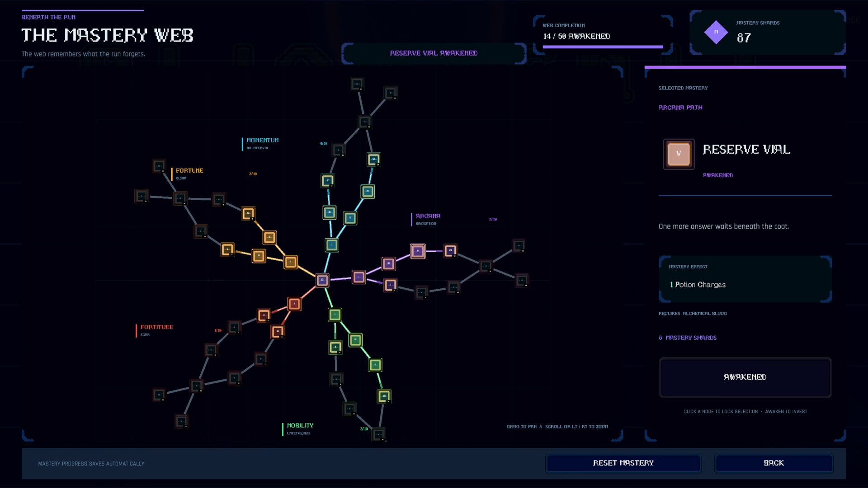Select the locked Arcana junction node joining four paths
868x488 pixels.
pyautogui.click(x=486, y=266)
